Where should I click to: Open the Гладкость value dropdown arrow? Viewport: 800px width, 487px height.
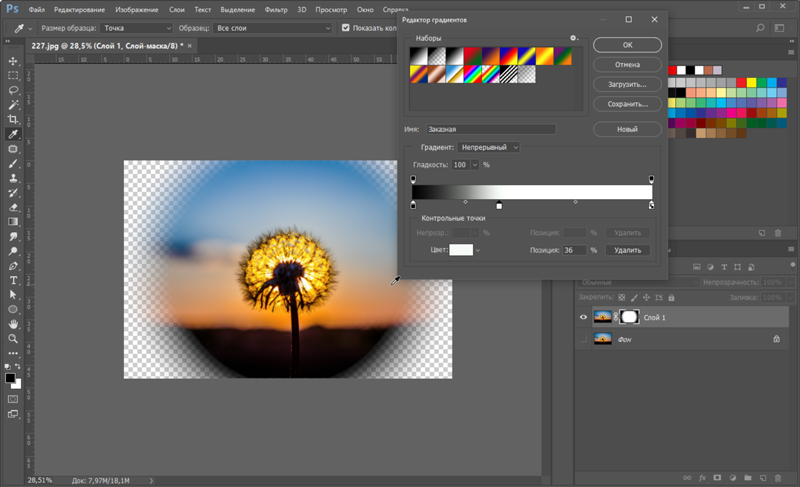476,164
